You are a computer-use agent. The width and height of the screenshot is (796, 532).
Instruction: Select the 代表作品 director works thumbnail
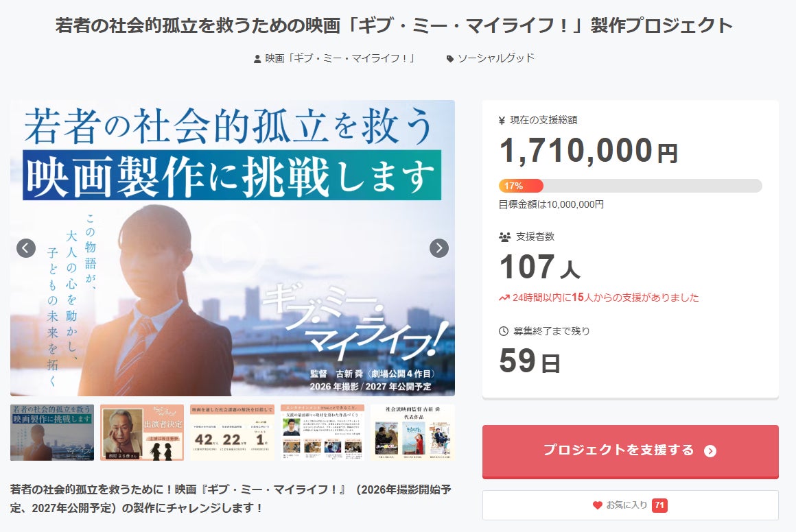tap(412, 432)
